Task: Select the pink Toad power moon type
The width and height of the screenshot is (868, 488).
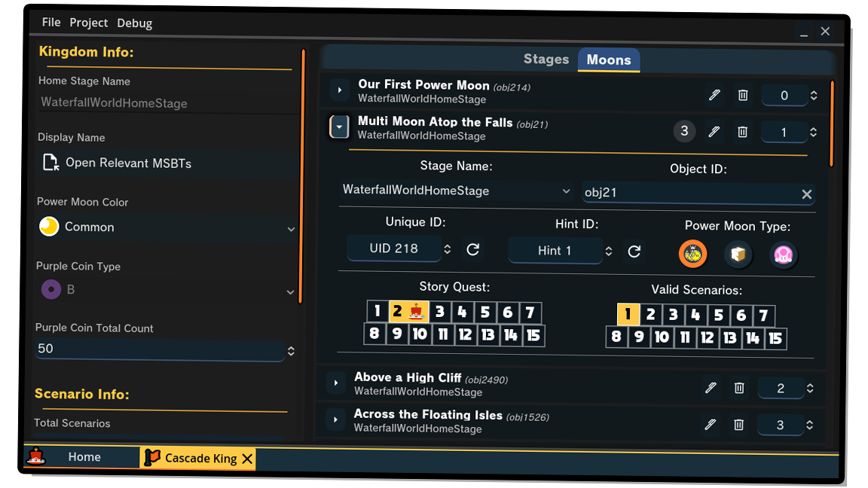Action: coord(784,255)
